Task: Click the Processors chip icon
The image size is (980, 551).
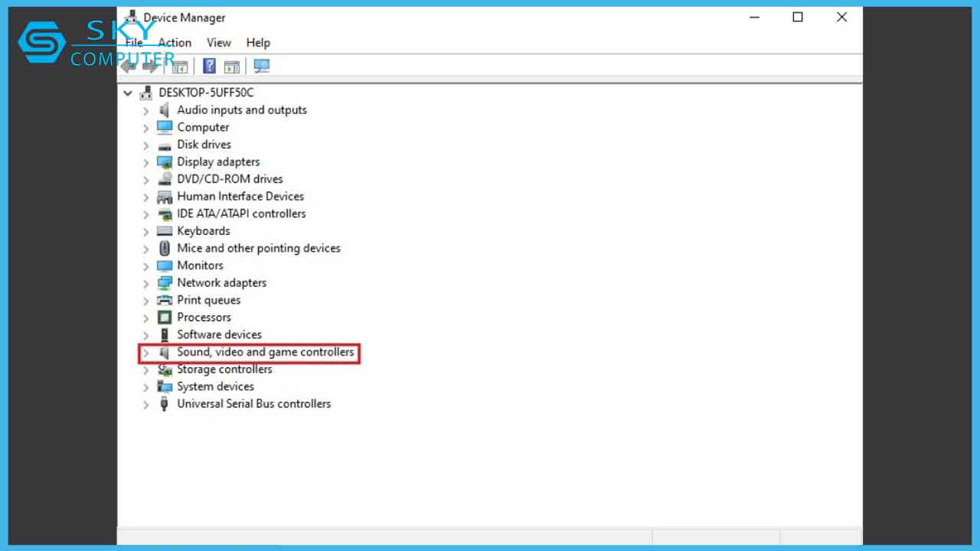Action: [165, 318]
